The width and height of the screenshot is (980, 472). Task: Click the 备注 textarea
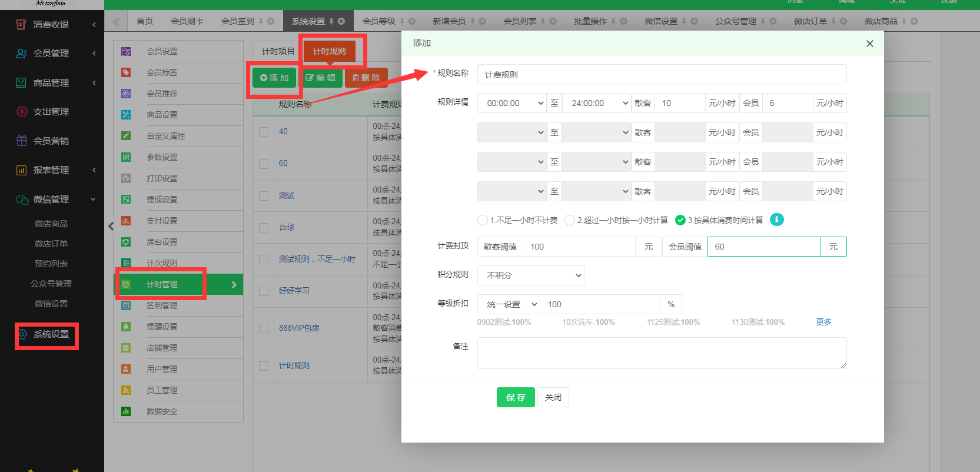tap(662, 353)
